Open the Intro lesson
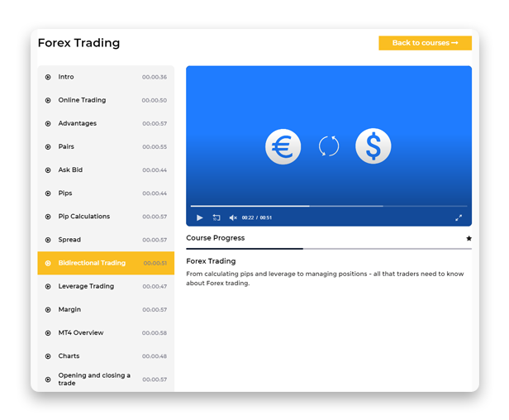Screen dimensions: 509x420 pos(66,77)
